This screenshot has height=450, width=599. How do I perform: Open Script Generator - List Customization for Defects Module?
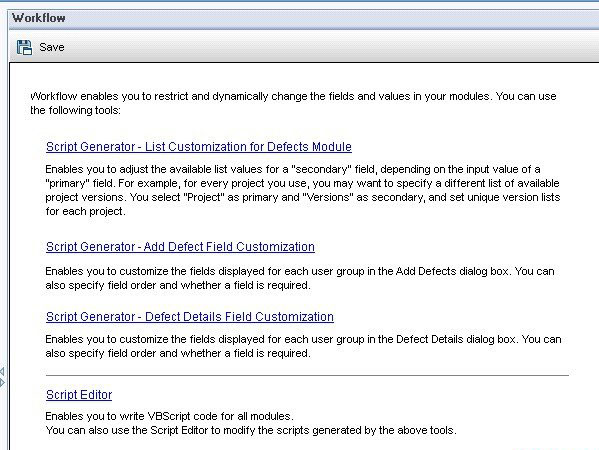click(x=199, y=147)
